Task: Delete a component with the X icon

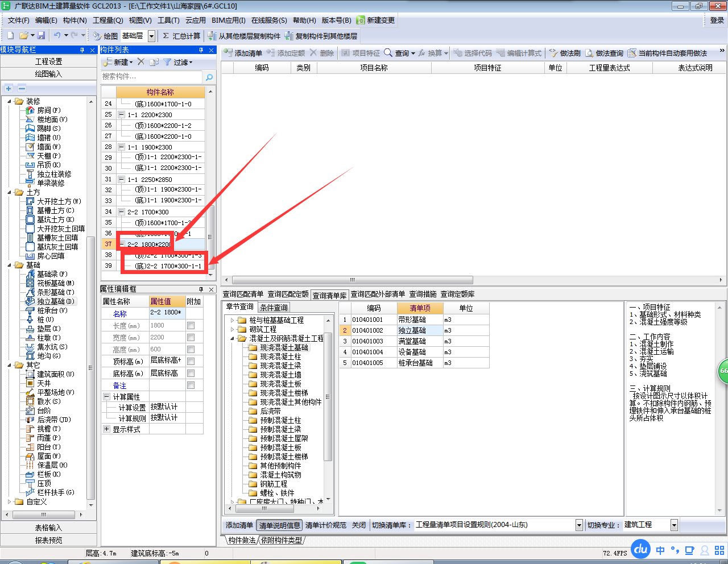Action: (x=141, y=61)
